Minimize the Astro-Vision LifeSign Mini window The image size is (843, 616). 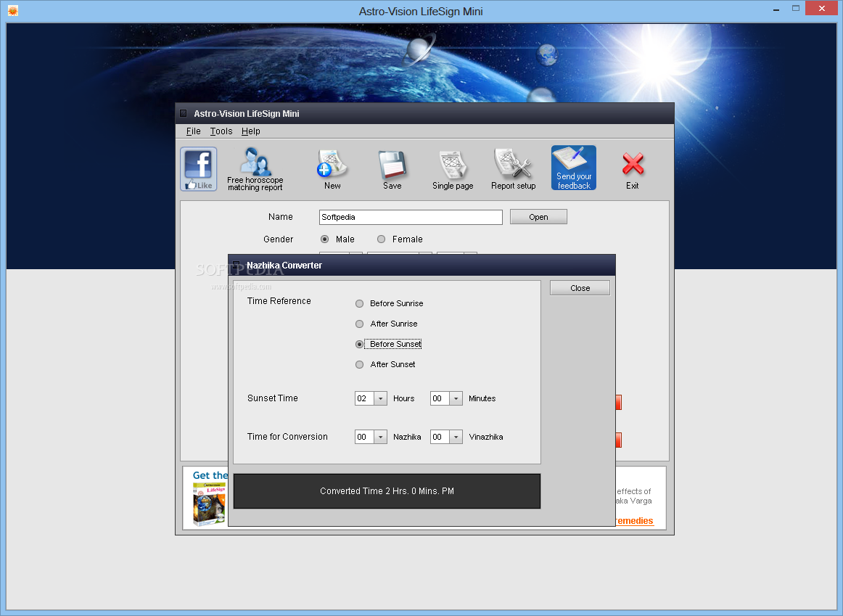point(776,9)
